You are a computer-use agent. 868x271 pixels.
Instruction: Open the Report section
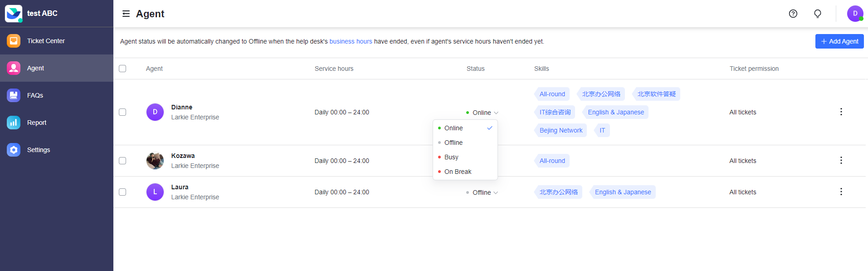[x=36, y=123]
